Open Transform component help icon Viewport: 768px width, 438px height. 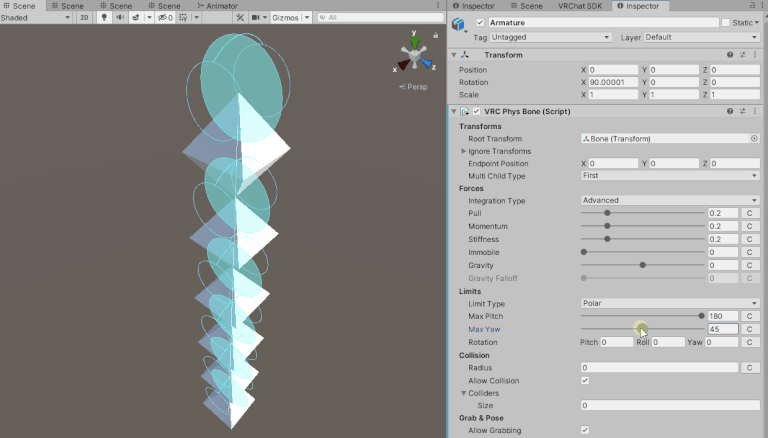[730, 55]
